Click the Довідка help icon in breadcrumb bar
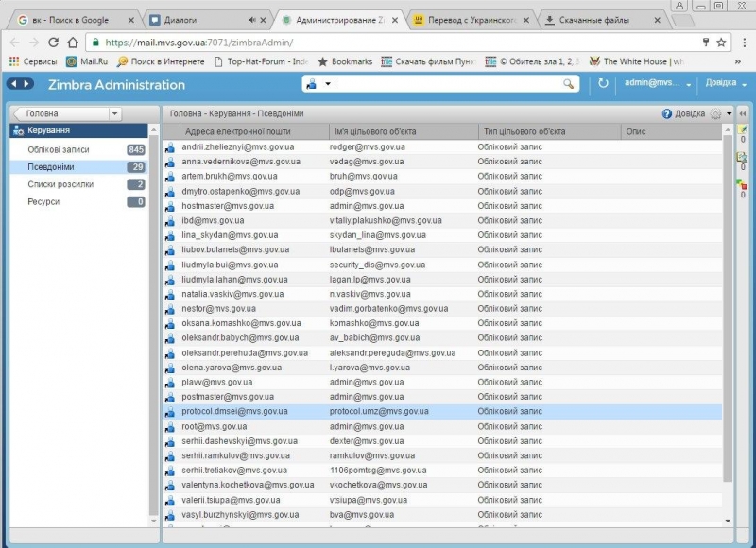This screenshot has height=548, width=756. [668, 113]
